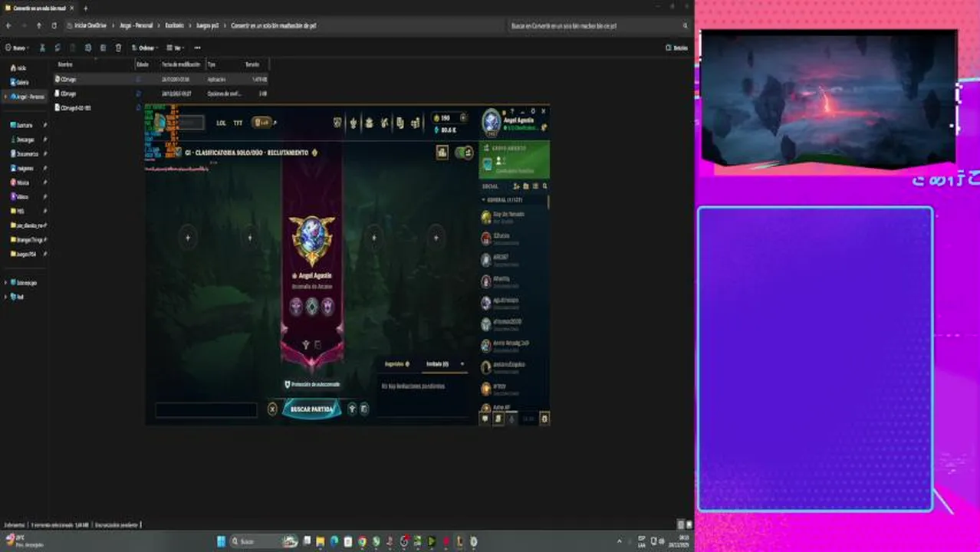Image resolution: width=980 pixels, height=552 pixels.
Task: Start matchmaking with the BUSCAR PARTIDA button
Action: pyautogui.click(x=311, y=409)
